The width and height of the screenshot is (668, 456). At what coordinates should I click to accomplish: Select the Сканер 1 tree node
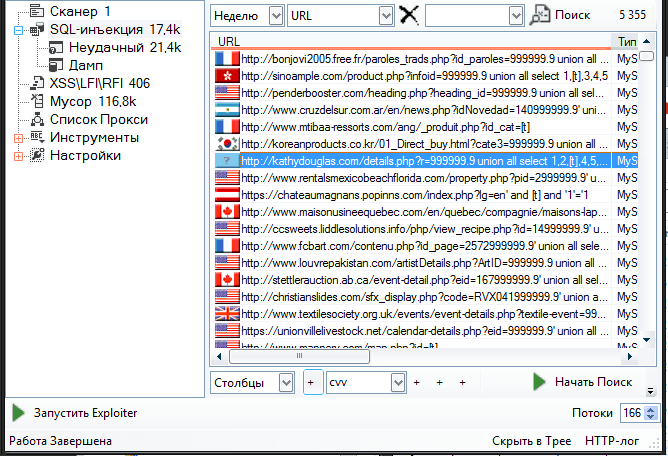click(x=80, y=12)
